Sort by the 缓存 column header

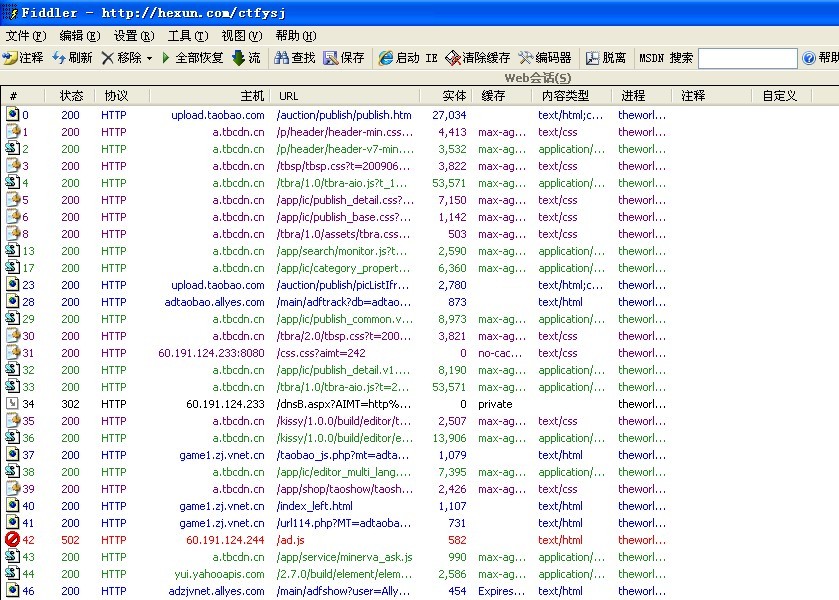[x=501, y=96]
